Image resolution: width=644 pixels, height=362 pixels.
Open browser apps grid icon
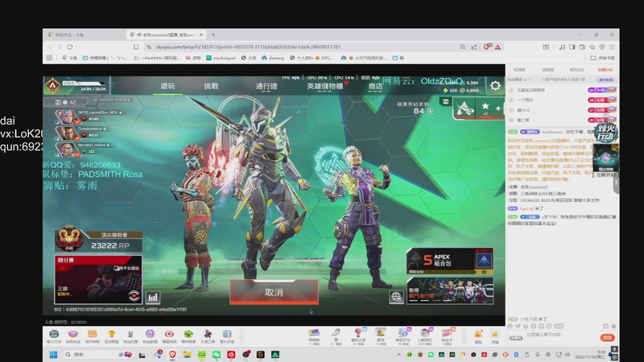(x=49, y=58)
